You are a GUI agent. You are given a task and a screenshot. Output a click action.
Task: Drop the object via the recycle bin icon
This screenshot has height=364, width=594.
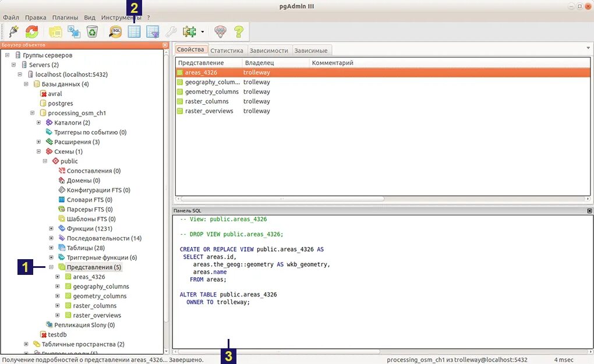click(x=92, y=32)
